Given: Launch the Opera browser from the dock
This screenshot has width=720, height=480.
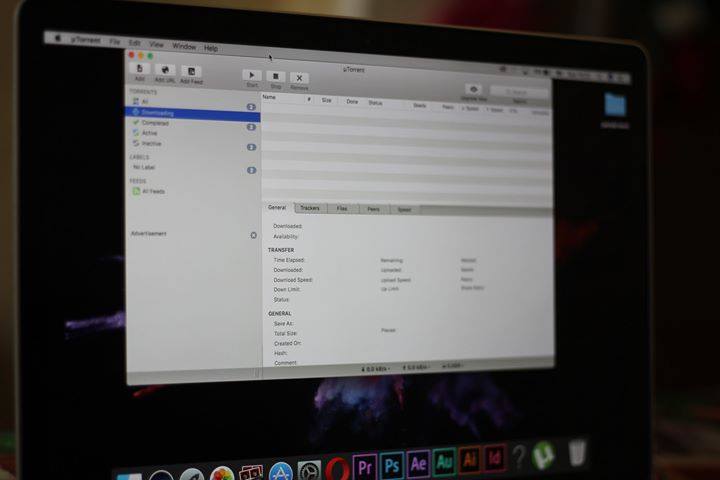Looking at the screenshot, I should click(337, 469).
